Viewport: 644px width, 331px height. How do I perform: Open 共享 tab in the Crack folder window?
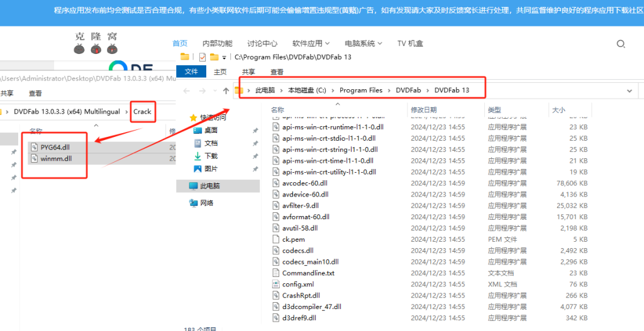(x=6, y=93)
